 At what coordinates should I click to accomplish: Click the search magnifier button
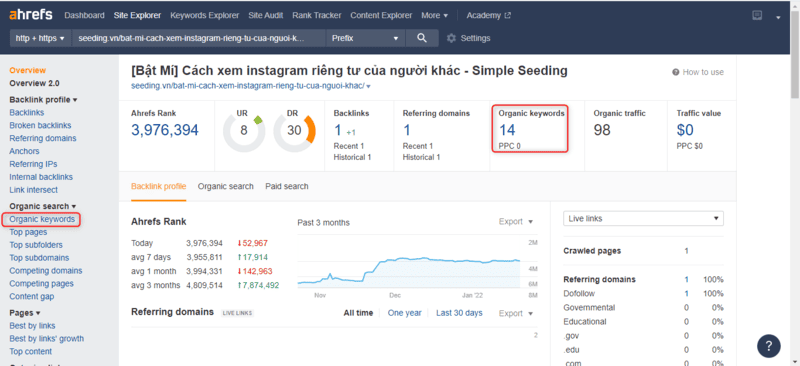click(x=421, y=38)
